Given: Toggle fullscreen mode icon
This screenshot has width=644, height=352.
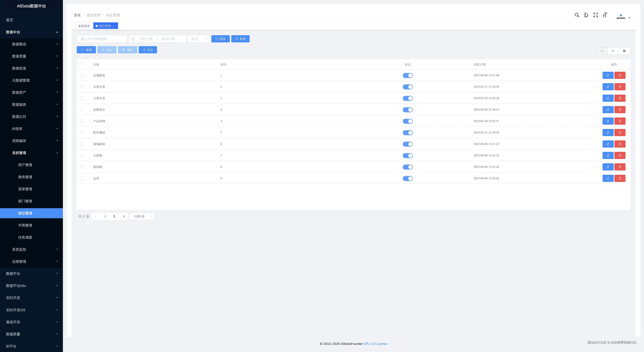Looking at the screenshot, I should 596,15.
